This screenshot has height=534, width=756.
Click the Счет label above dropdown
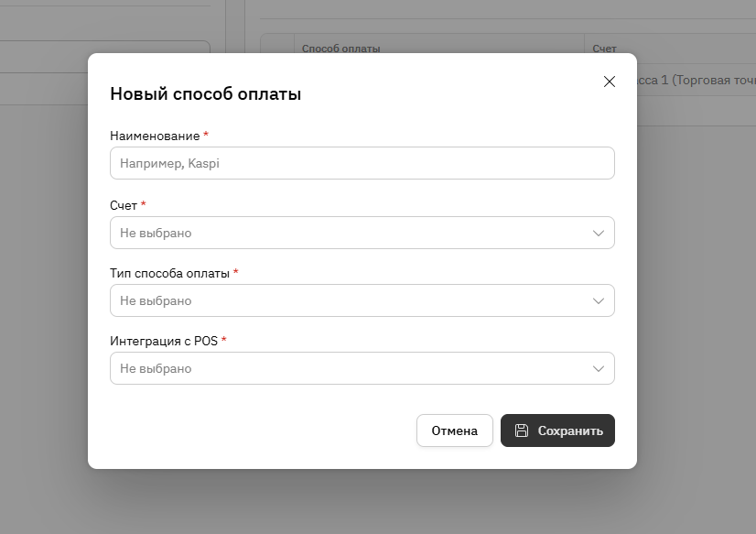(x=124, y=205)
